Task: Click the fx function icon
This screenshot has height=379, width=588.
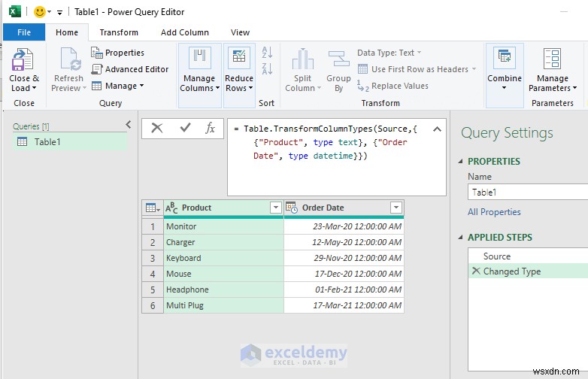Action: 210,128
